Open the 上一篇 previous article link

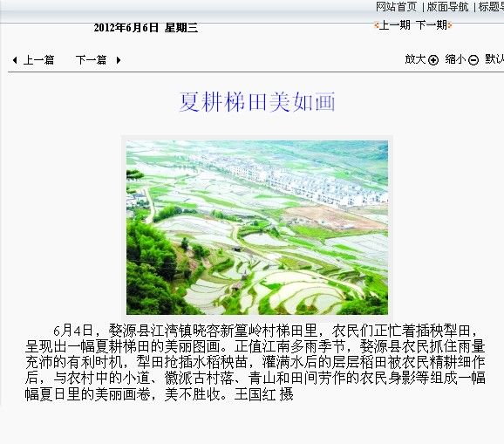click(38, 60)
